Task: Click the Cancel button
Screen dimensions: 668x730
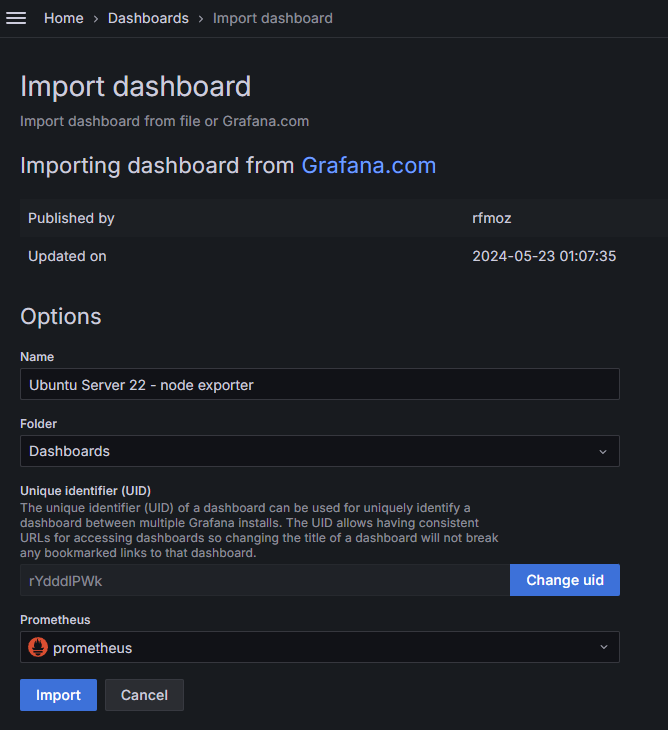Action: click(144, 695)
